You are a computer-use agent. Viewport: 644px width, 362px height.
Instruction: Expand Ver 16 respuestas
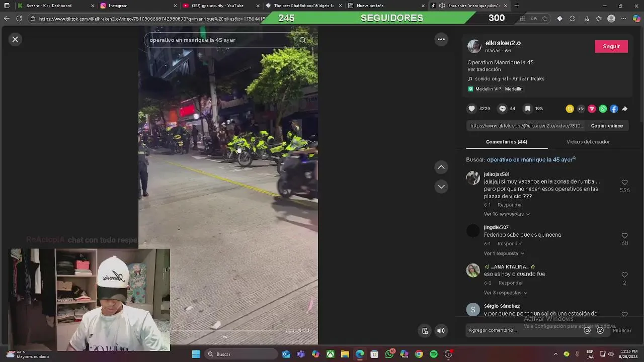pos(507,214)
